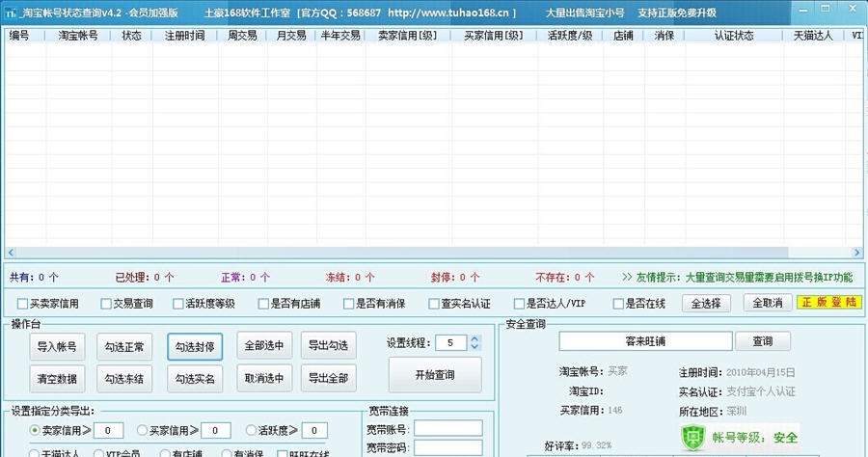Click the left arrow of the horizontal scrollbar
This screenshot has height=457, width=868.
pyautogui.click(x=11, y=253)
